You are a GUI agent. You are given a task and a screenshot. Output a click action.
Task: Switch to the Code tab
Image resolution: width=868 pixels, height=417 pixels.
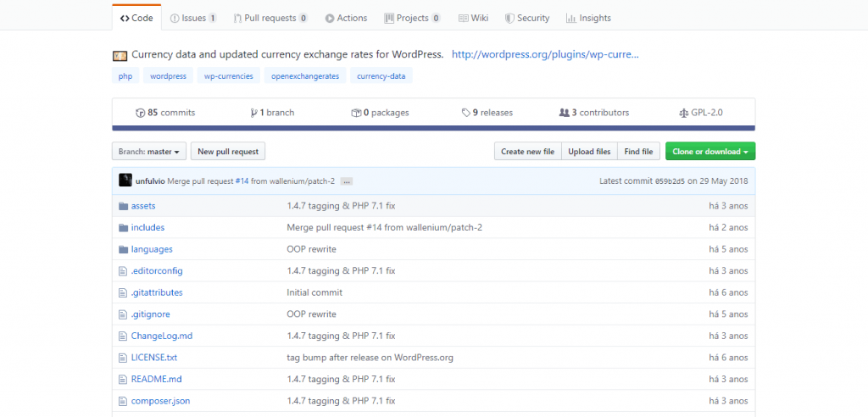tap(136, 18)
